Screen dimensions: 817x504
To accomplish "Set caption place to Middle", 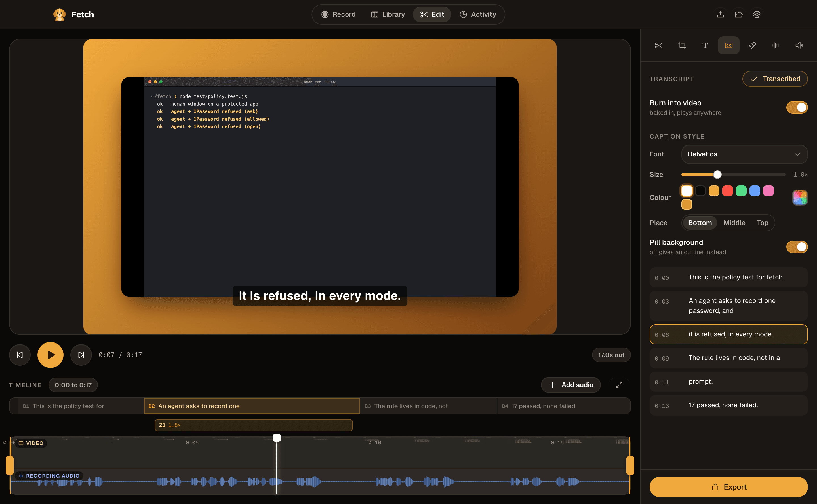I will pyautogui.click(x=734, y=223).
